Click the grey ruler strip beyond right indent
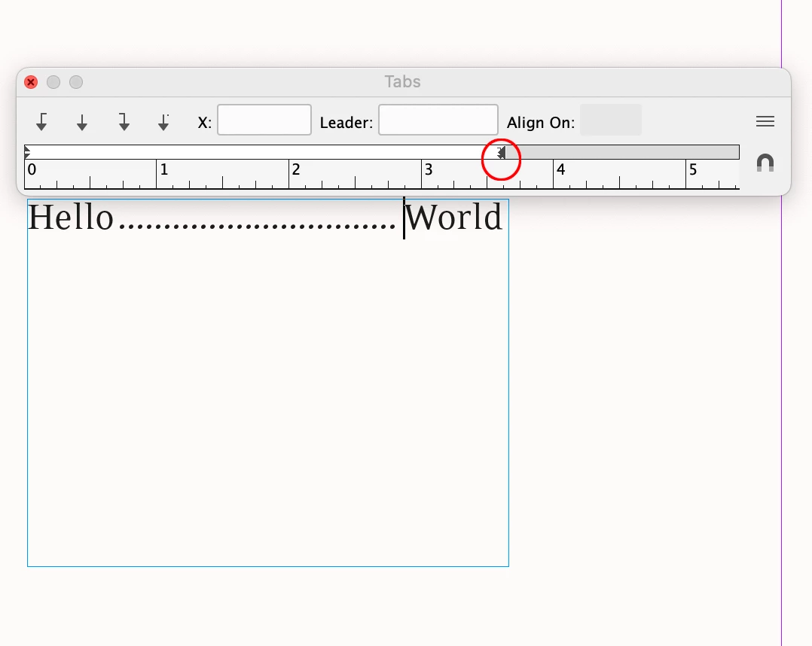812x646 pixels. coord(622,152)
